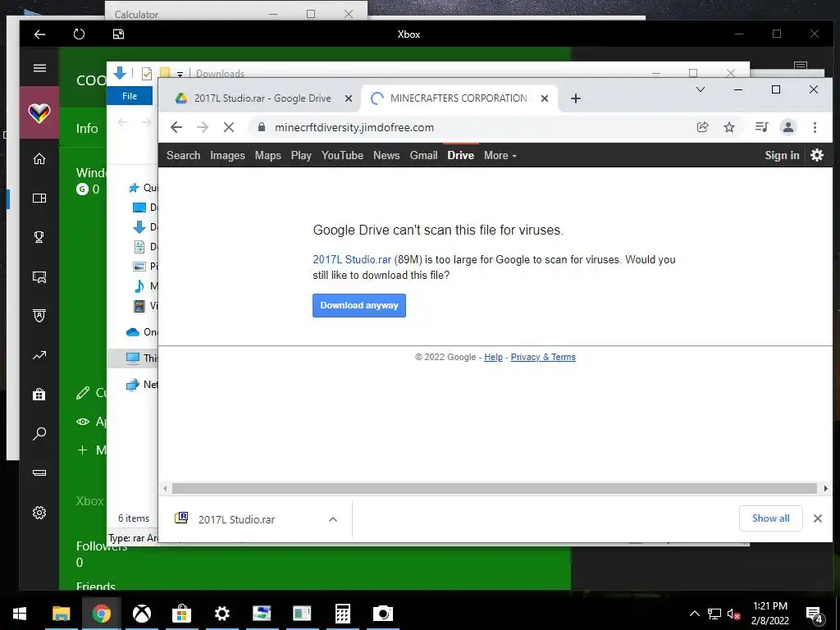Switch to 2017L Studio.rar Google Drive tab
This screenshot has height=630, width=840.
pyautogui.click(x=262, y=98)
